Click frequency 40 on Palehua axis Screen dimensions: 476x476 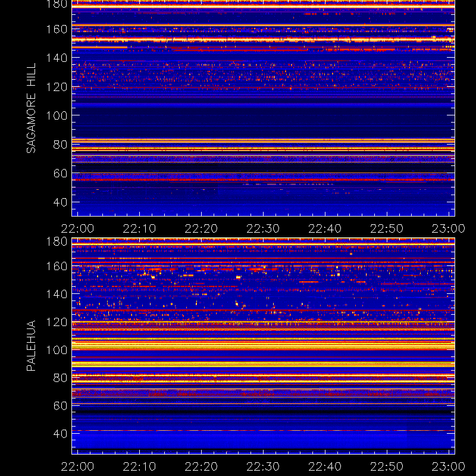(61, 434)
